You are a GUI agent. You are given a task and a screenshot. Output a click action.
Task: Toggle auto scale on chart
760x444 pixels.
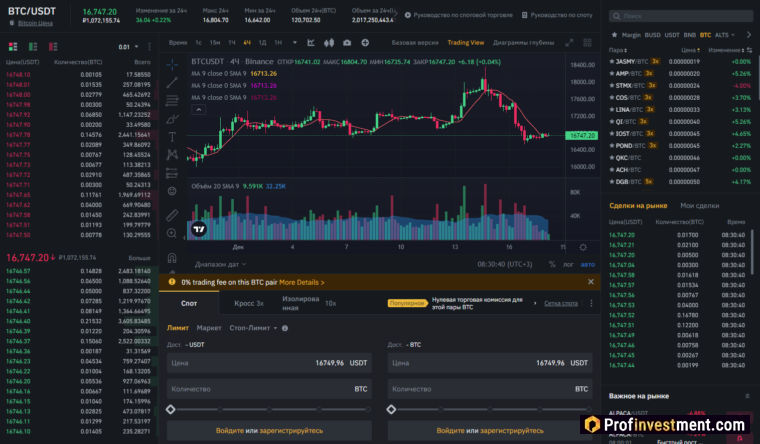(x=588, y=264)
